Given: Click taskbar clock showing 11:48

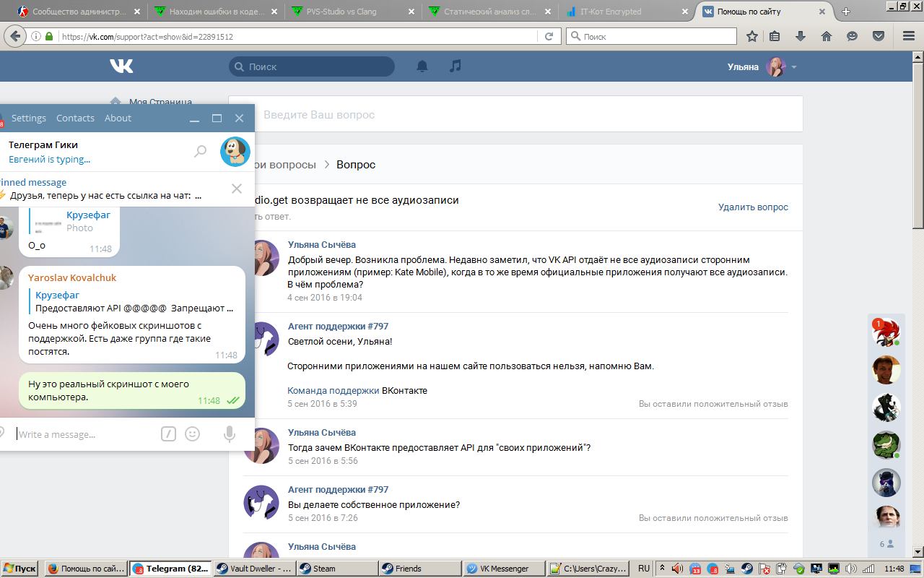Looking at the screenshot, I should pyautogui.click(x=894, y=569).
